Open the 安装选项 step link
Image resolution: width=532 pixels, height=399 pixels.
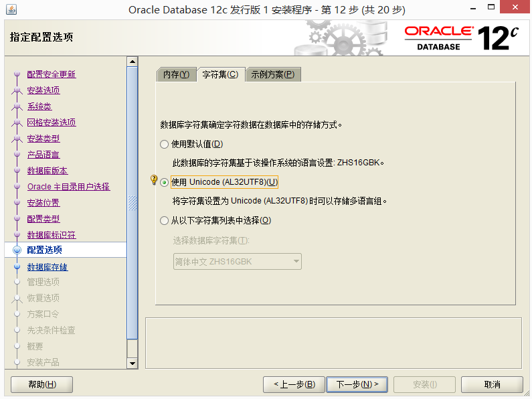(x=43, y=90)
